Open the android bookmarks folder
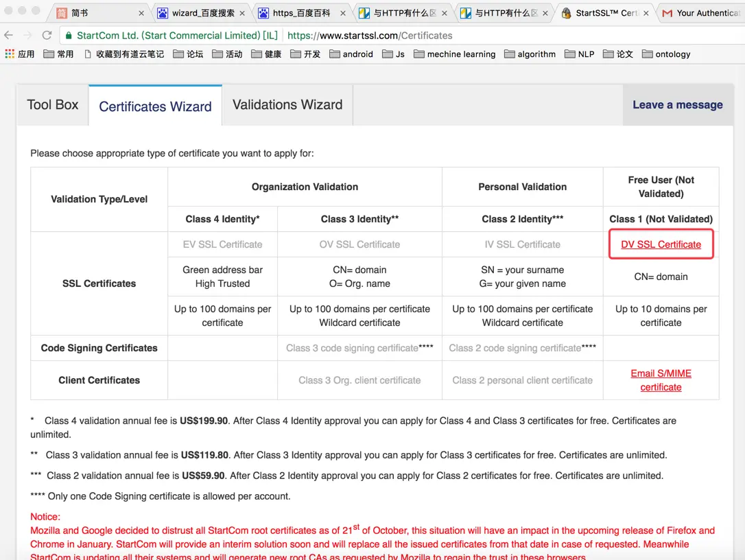This screenshot has height=560, width=745. [x=351, y=54]
